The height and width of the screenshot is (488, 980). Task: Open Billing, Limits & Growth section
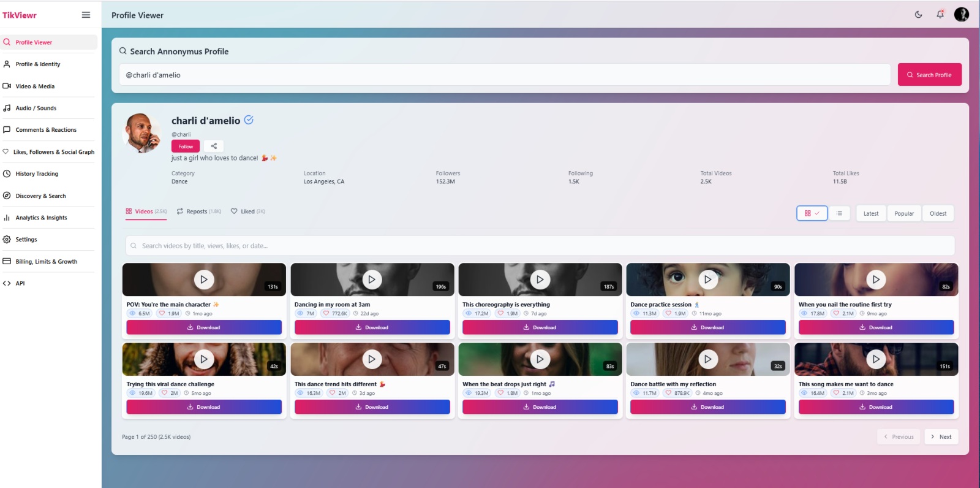(49, 261)
